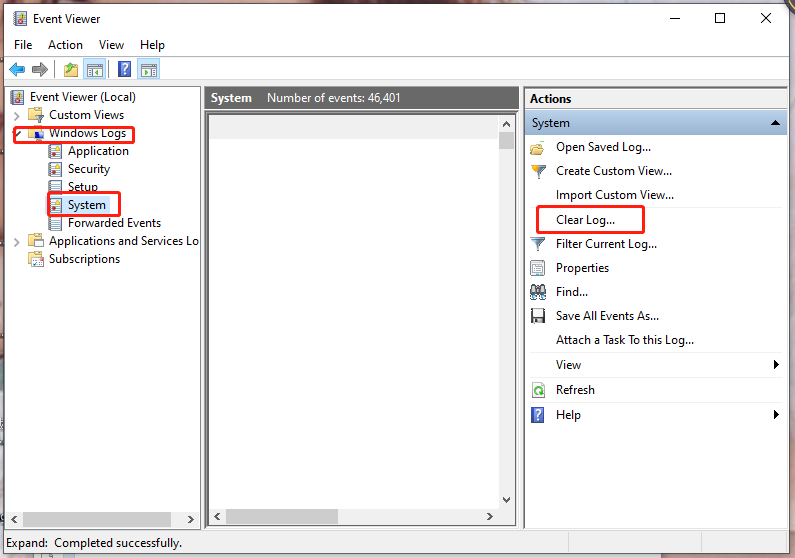
Task: Click the blue Help toolbar icon
Action: pos(124,69)
